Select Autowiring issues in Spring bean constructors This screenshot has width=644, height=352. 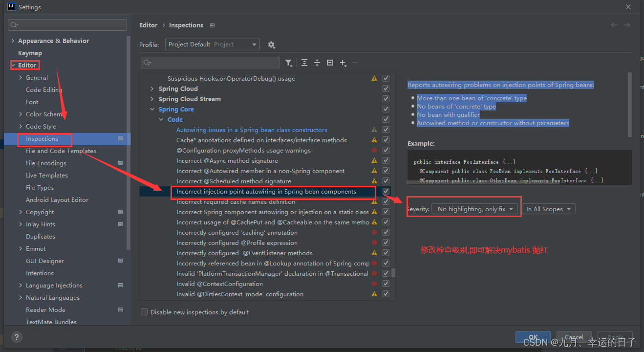point(252,130)
